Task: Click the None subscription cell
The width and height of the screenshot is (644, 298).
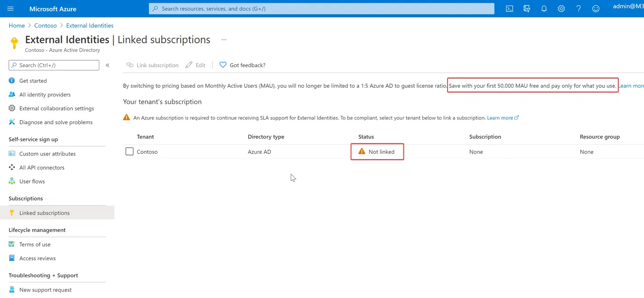Action: pyautogui.click(x=476, y=152)
